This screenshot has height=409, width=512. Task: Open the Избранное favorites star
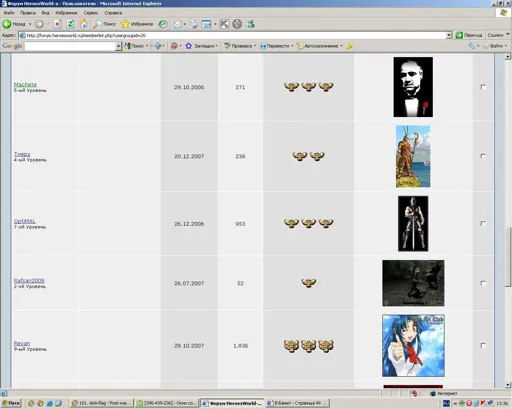pyautogui.click(x=137, y=24)
